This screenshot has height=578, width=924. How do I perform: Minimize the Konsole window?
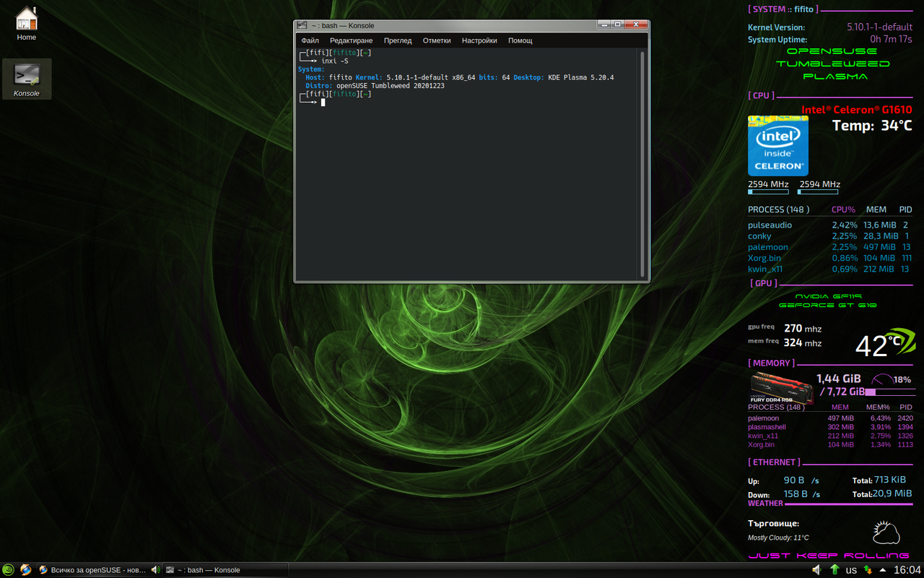pos(603,25)
